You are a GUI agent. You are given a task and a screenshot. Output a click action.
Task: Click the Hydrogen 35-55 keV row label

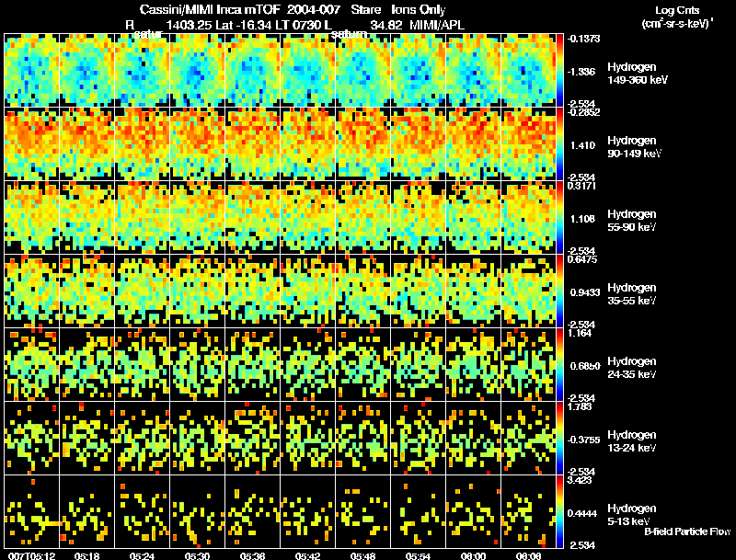pyautogui.click(x=632, y=294)
